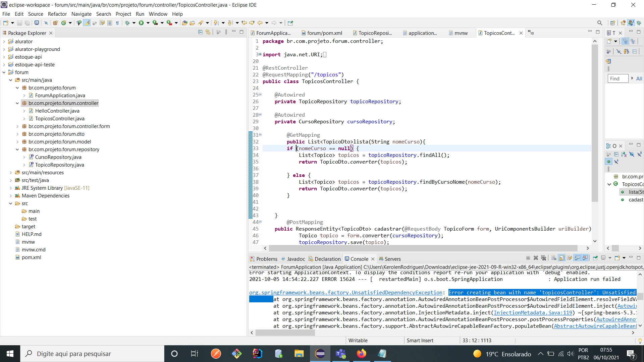Click the Save All toolbar icon
This screenshot has height=362, width=644.
pos(28,23)
